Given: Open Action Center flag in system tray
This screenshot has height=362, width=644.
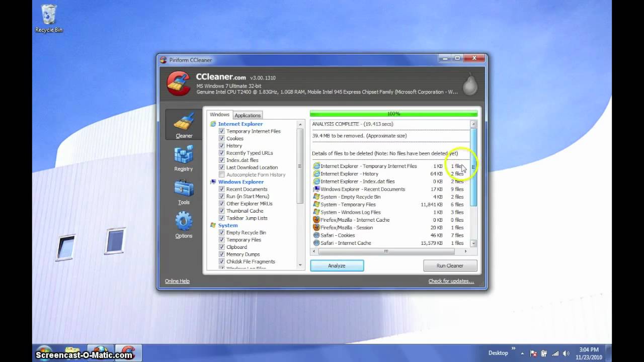Looking at the screenshot, I should [x=533, y=353].
